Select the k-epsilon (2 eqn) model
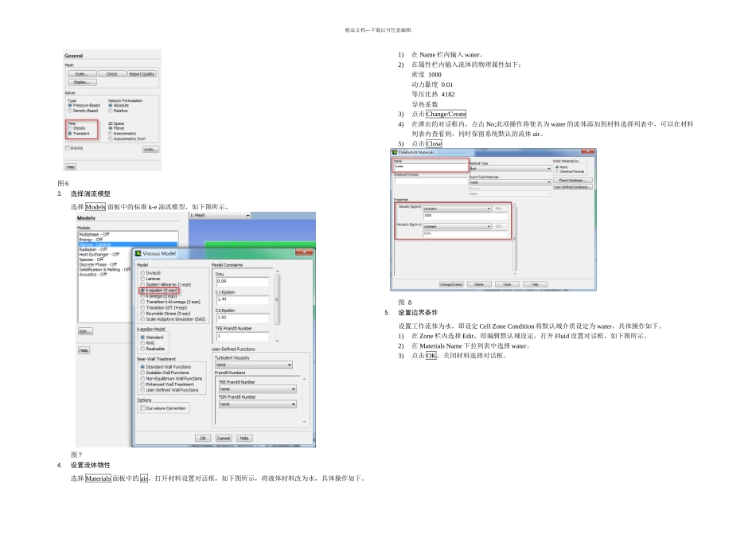The width and height of the screenshot is (756, 535). 142,291
